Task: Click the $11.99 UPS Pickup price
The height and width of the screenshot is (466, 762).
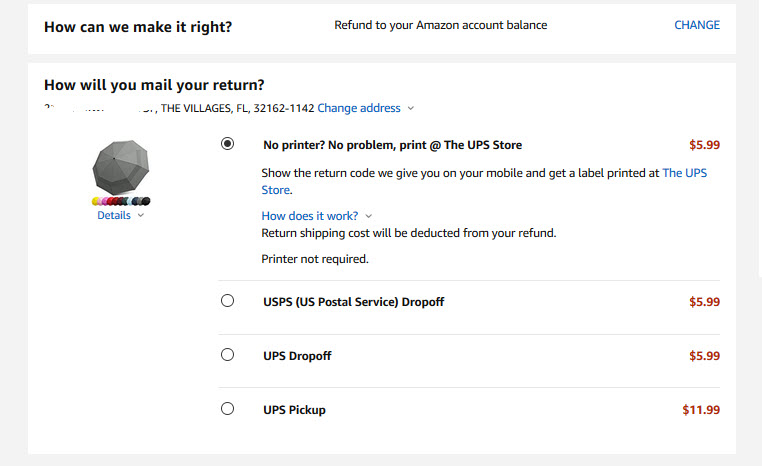Action: tap(701, 410)
